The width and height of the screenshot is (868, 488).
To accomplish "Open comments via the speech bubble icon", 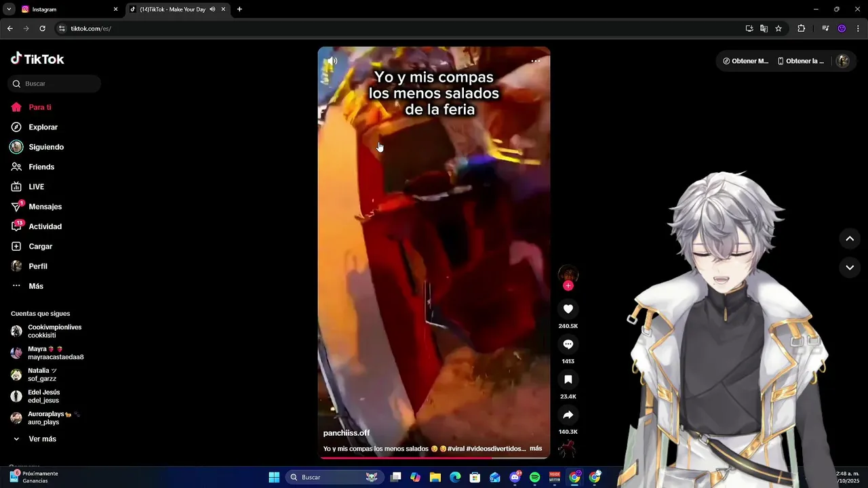I will tap(568, 344).
